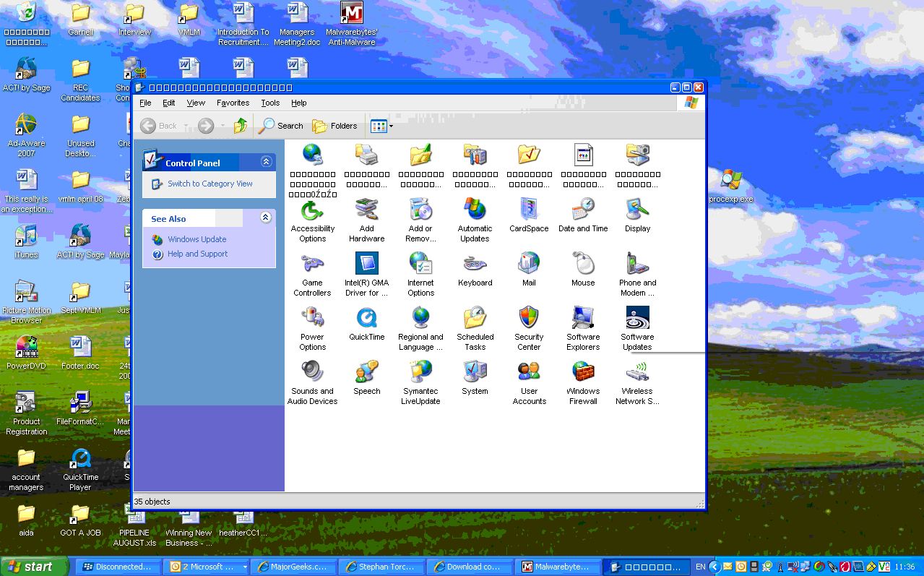Screen dimensions: 924x576
Task: Click the 35 objects status bar text
Action: tap(152, 502)
